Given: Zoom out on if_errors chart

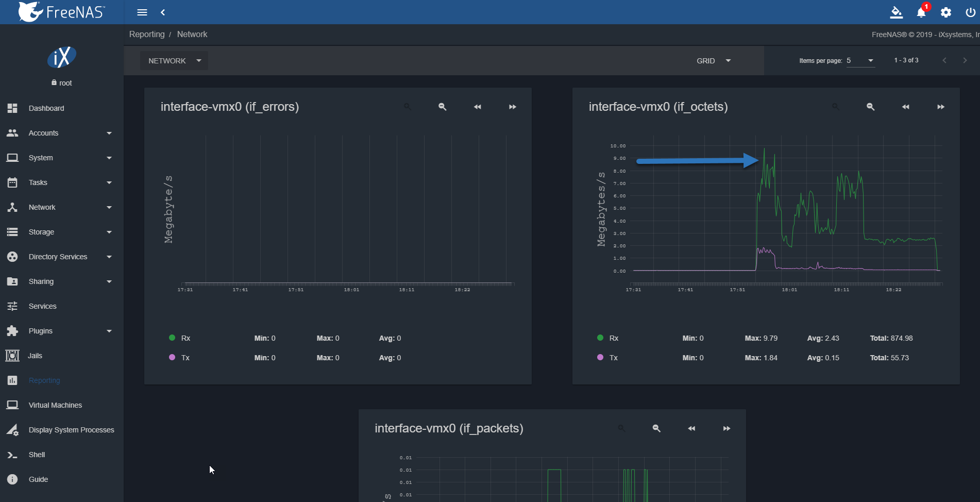Looking at the screenshot, I should (x=443, y=107).
